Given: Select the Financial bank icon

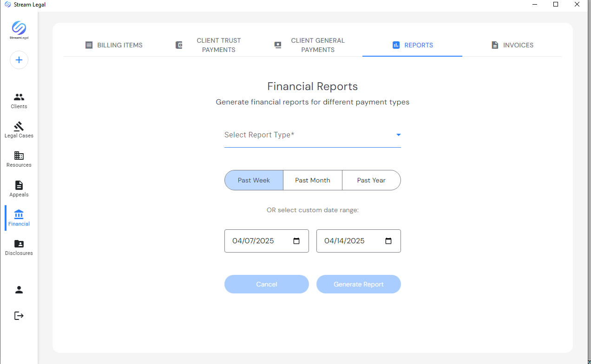Looking at the screenshot, I should coord(19,214).
